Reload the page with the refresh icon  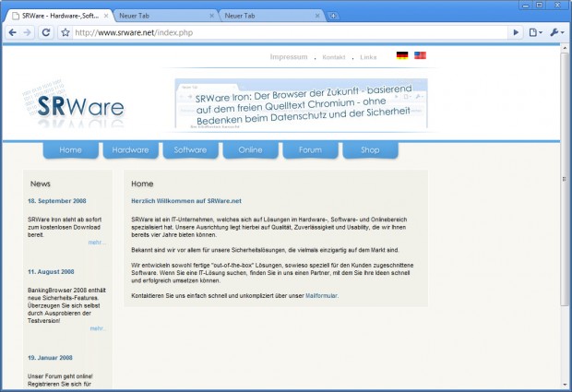(46, 32)
